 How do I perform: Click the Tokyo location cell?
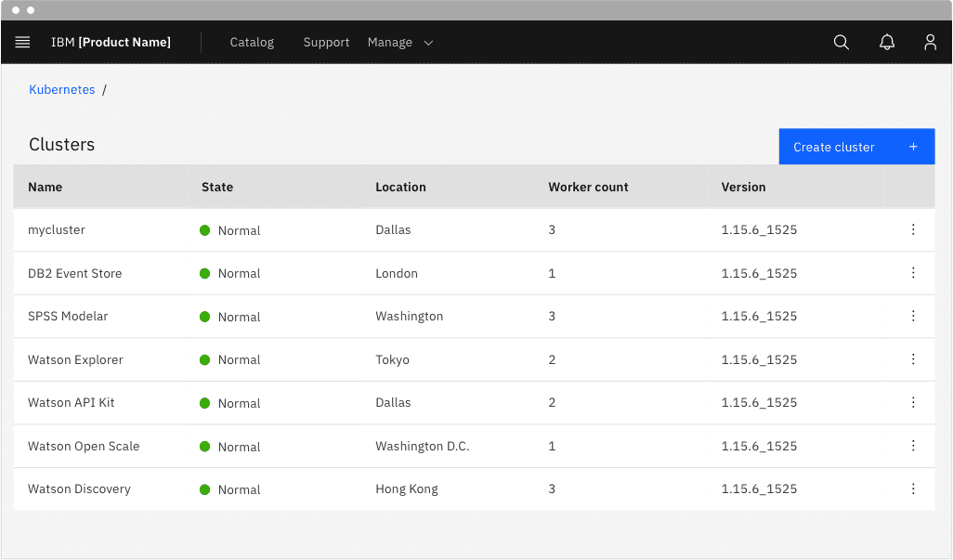tap(392, 359)
